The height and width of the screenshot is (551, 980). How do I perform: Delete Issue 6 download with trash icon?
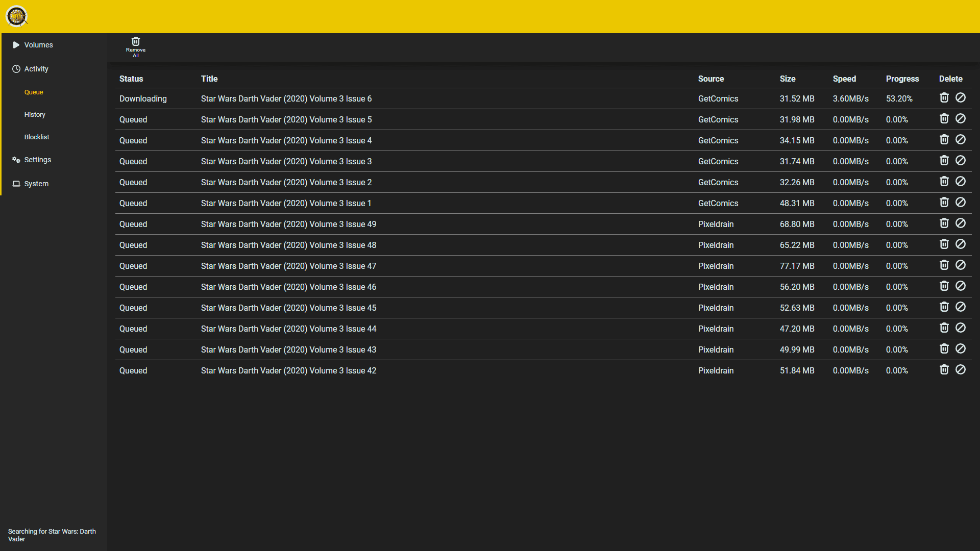tap(944, 98)
